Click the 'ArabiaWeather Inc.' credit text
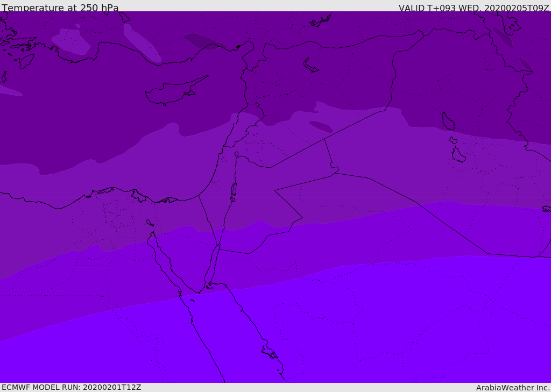 (513, 388)
